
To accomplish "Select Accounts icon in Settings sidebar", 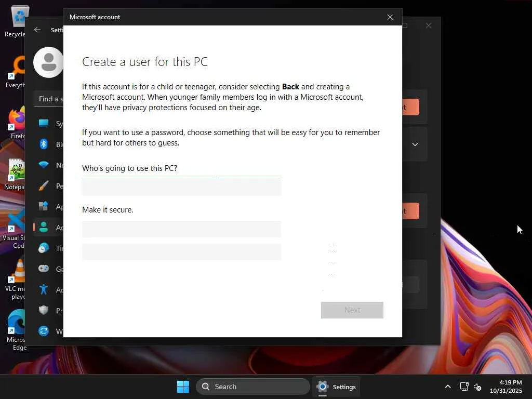I will 44,227.
